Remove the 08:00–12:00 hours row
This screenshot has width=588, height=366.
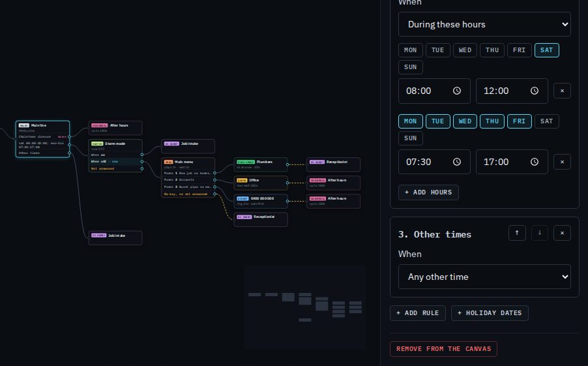click(562, 91)
